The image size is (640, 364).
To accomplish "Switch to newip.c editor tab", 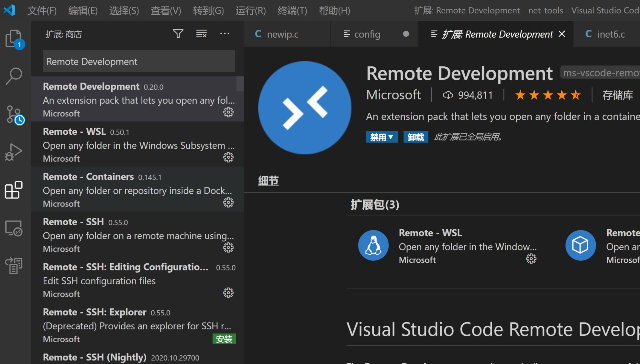I will click(x=287, y=34).
